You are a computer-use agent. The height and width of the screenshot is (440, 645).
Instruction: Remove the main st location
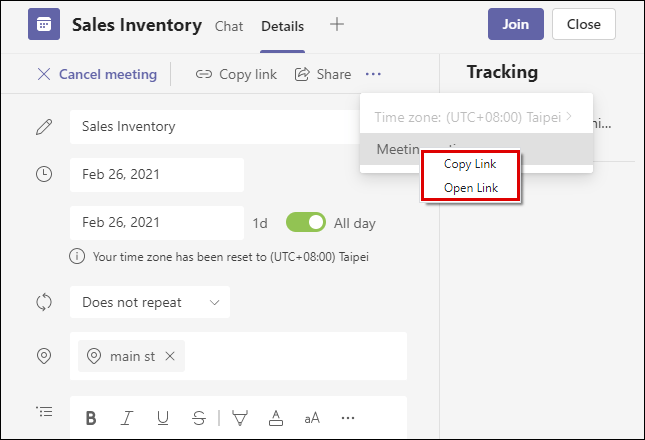coord(170,356)
